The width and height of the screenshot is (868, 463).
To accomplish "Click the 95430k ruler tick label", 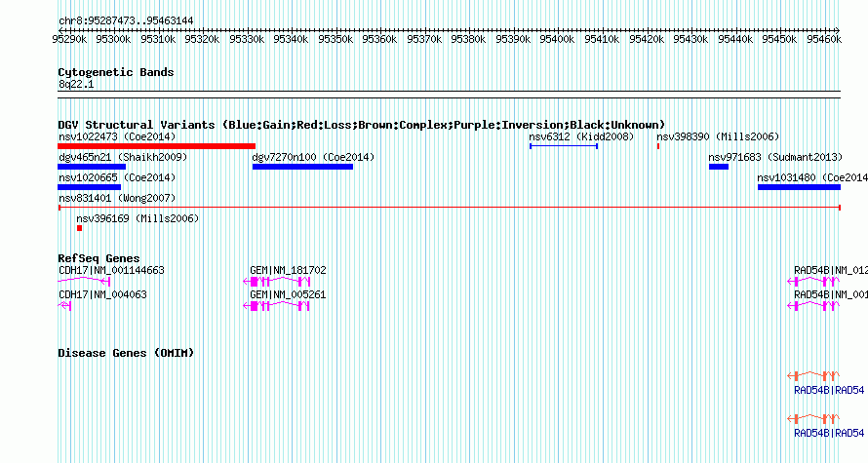I will point(690,39).
